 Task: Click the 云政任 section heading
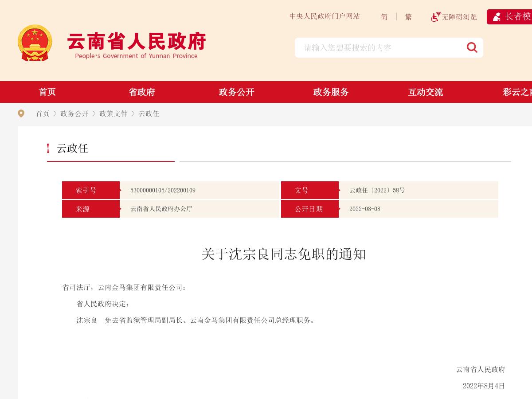(x=72, y=149)
